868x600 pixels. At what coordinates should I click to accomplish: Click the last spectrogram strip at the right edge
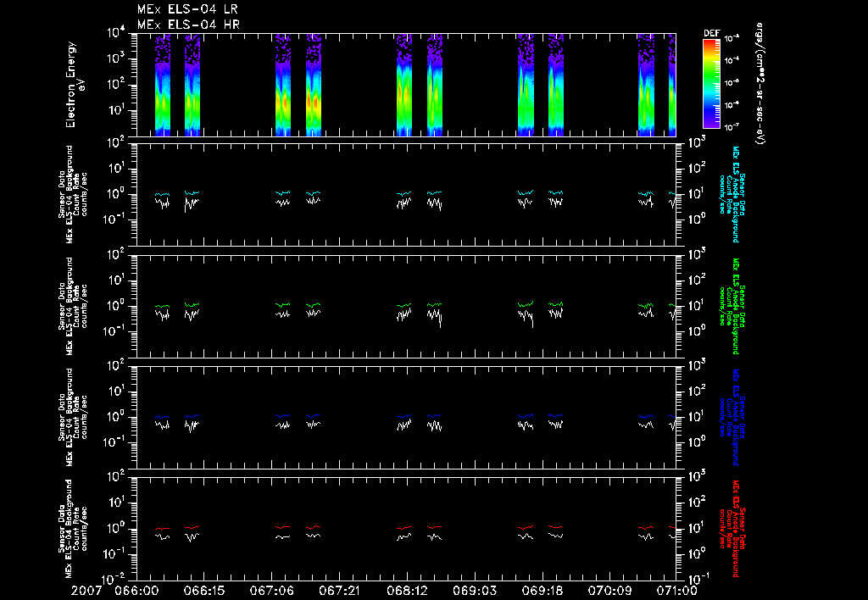pyautogui.click(x=672, y=86)
